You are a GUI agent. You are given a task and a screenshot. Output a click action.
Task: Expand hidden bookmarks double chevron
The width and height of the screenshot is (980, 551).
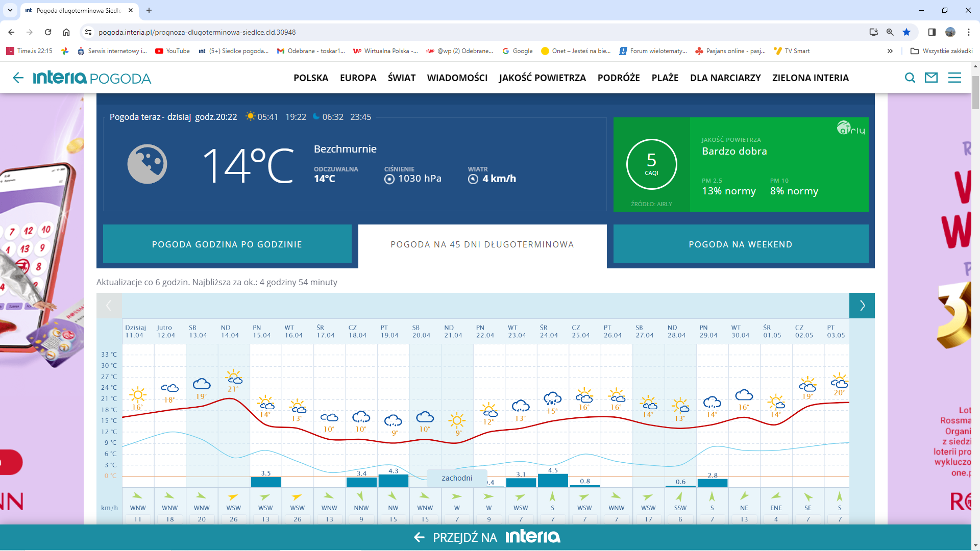(x=890, y=51)
